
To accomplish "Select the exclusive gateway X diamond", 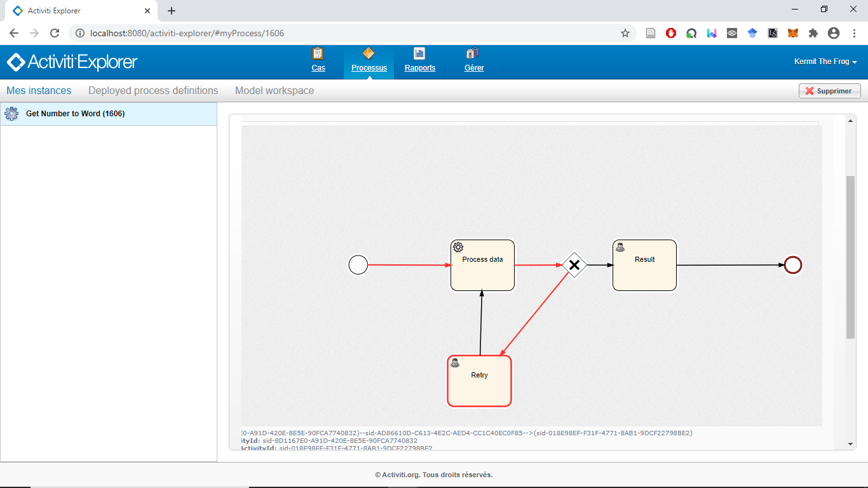I will pos(574,265).
